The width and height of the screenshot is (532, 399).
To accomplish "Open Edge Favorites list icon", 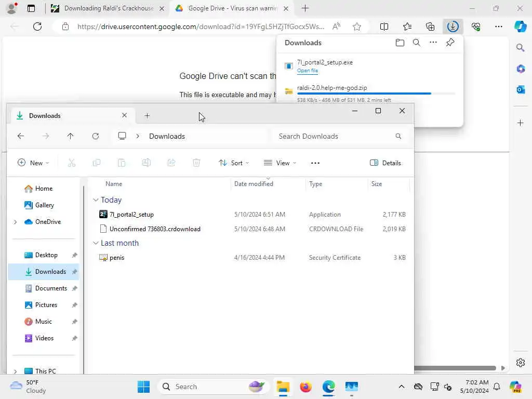I will click(407, 26).
